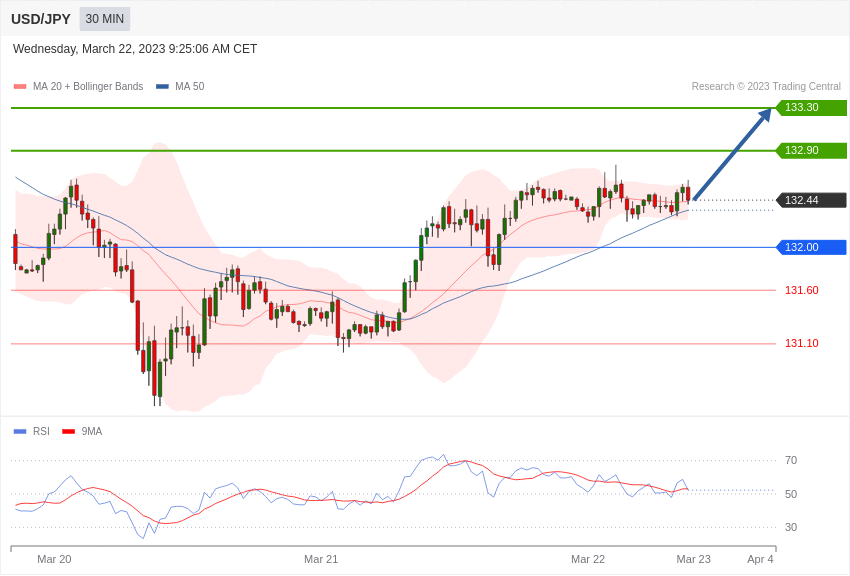Click the 131.60 red support value
The image size is (850, 576).
(x=801, y=290)
